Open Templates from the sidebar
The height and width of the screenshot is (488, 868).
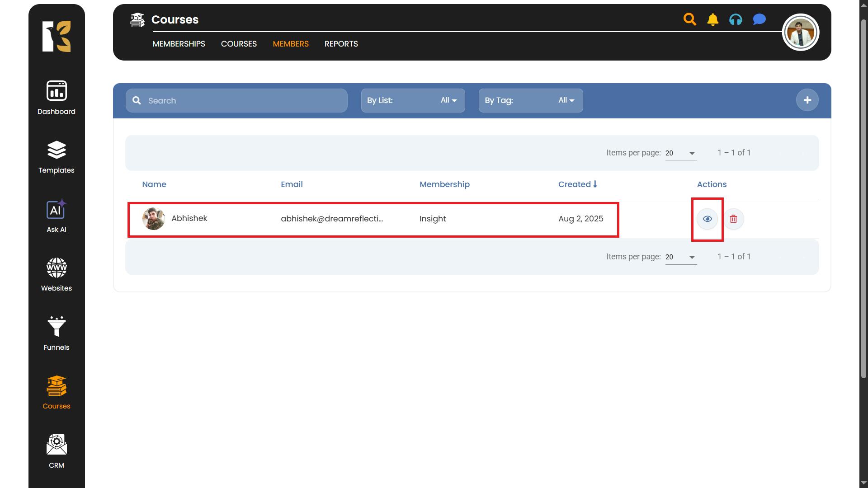(57, 156)
